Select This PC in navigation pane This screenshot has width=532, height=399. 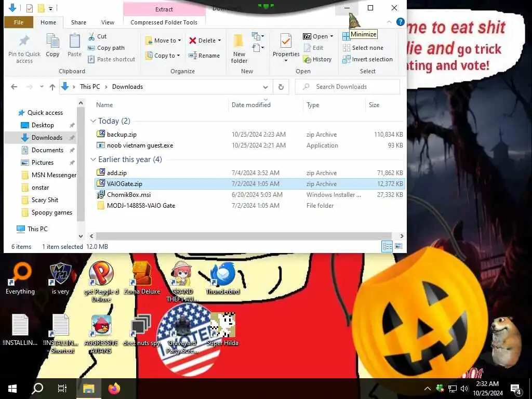coord(37,229)
